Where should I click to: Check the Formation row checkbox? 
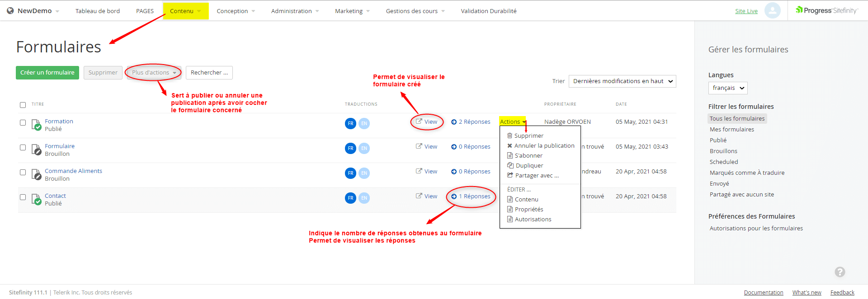[23, 122]
